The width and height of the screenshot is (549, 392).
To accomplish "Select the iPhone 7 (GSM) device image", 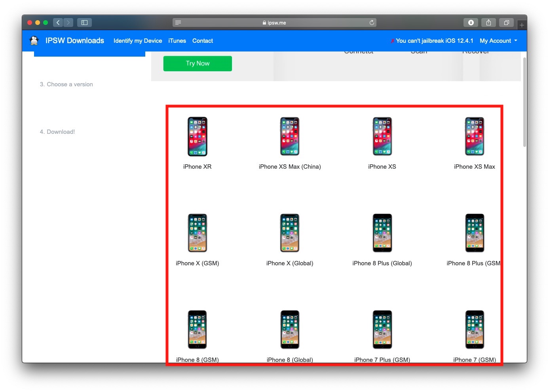I will 475,329.
